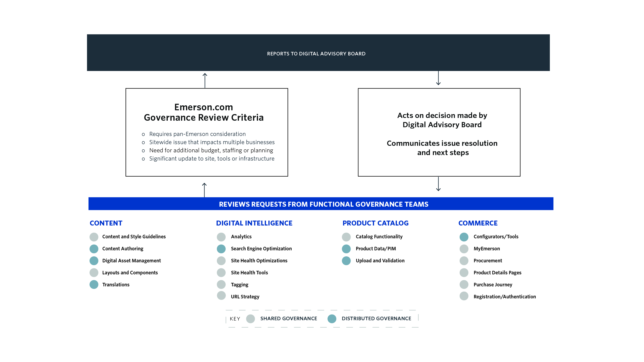Viewport: 644px width, 362px height.
Task: Click the KEY label in legend
Action: tap(235, 319)
